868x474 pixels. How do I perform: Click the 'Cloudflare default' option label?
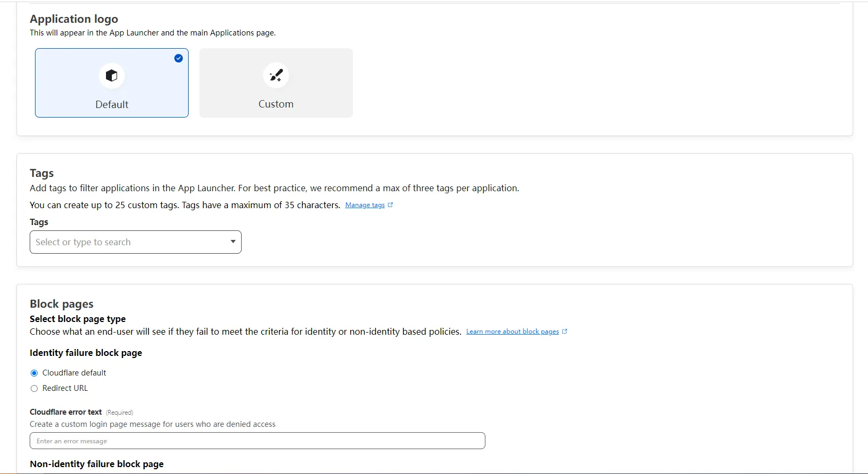[x=74, y=373]
